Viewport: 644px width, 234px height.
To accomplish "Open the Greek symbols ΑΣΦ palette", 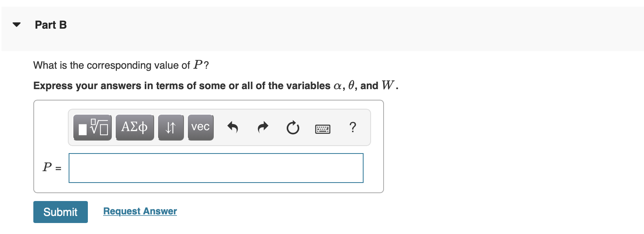I will [135, 128].
